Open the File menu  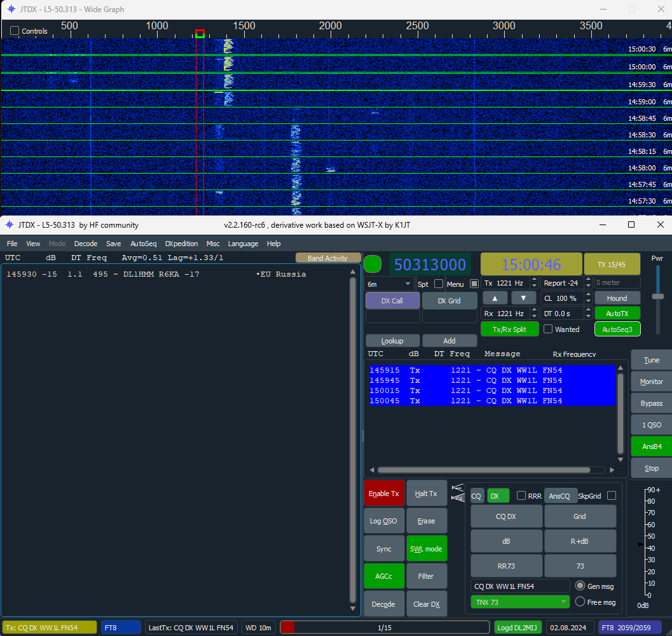coord(12,244)
